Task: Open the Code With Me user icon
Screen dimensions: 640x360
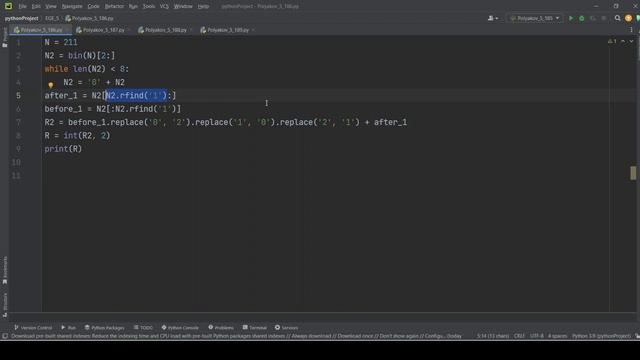Action: (493, 18)
